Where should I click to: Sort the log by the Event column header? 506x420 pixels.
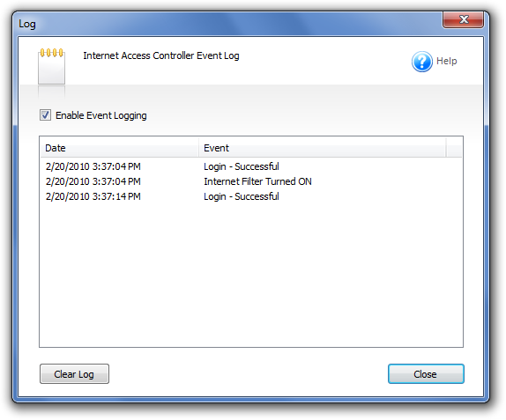323,148
